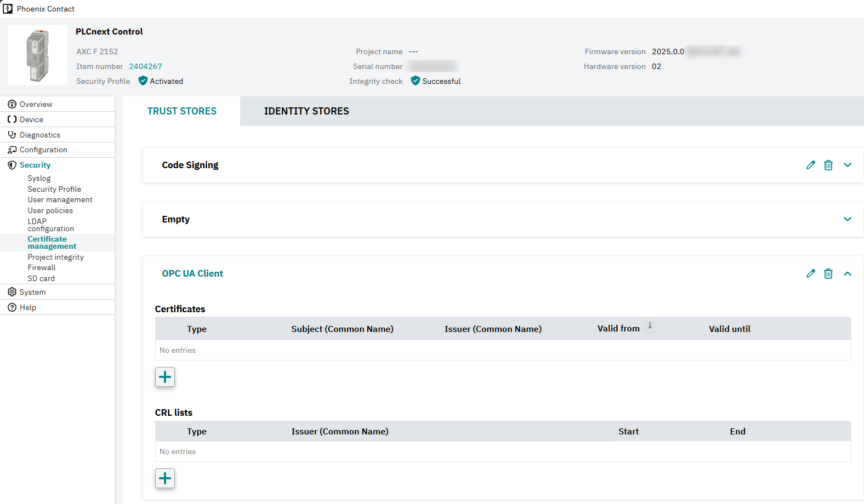Click the Overview dashboard icon

[x=12, y=104]
